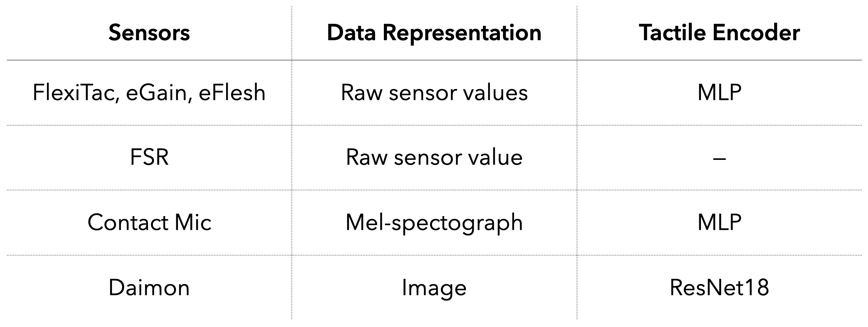Click the word FlexiTac in the first row
The width and height of the screenshot is (868, 327).
pos(74,93)
